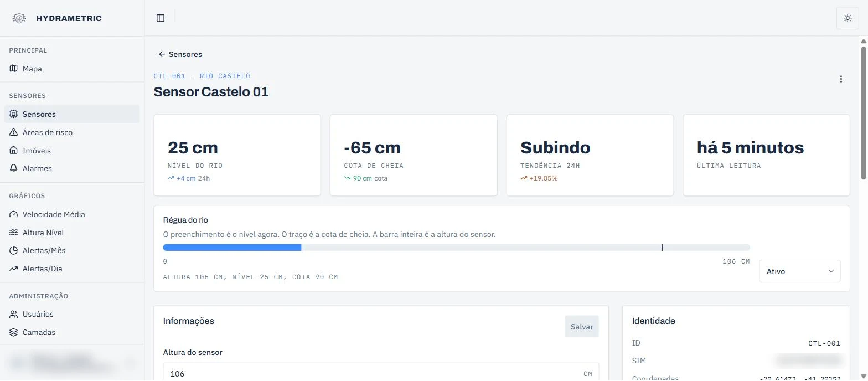Screen dimensions: 868x381
Task: Click the falling arrow icon next to 90 cm cota
Action: tap(348, 178)
